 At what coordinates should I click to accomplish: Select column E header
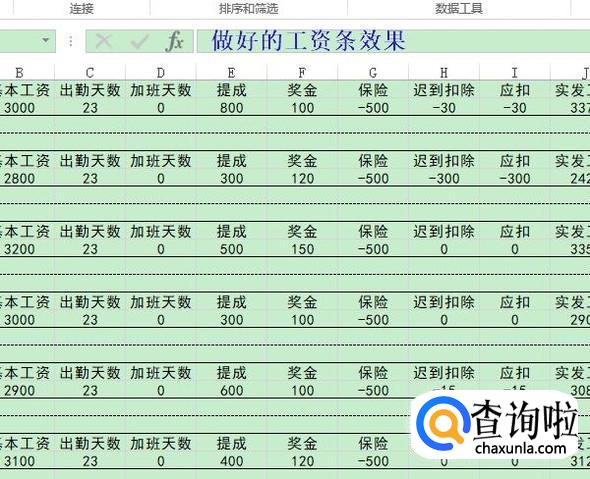[231, 73]
